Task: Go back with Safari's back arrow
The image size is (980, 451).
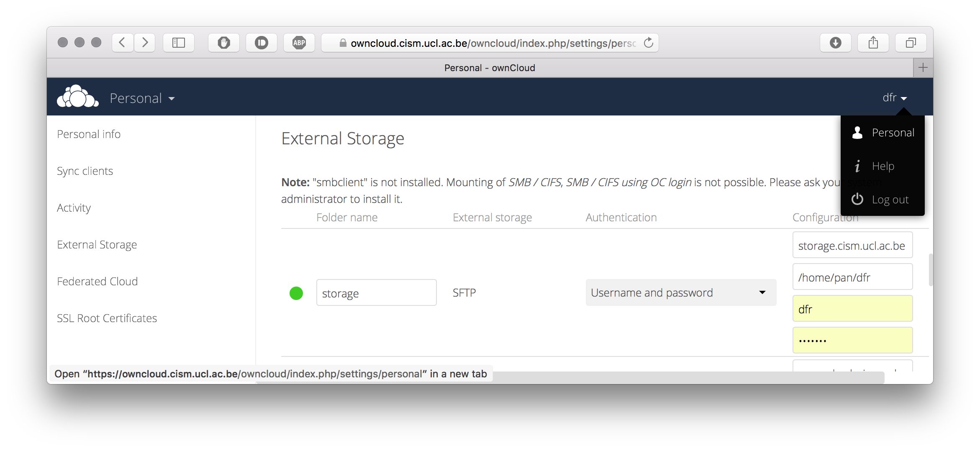Action: click(123, 43)
